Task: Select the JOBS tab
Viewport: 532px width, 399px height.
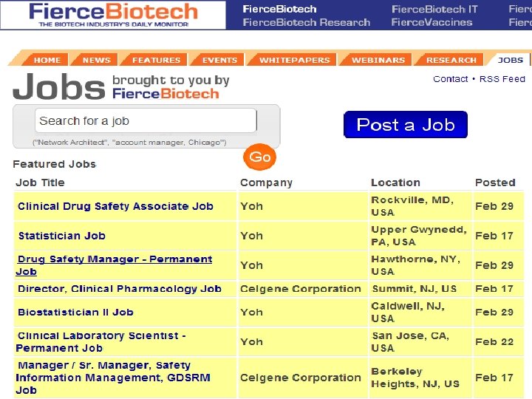Action: 510,60
